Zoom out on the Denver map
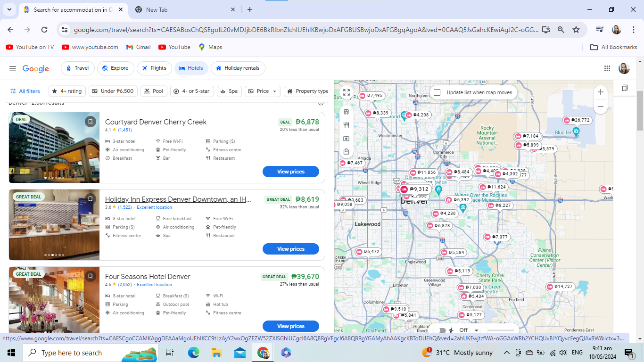The width and height of the screenshot is (644, 362). 600,107
